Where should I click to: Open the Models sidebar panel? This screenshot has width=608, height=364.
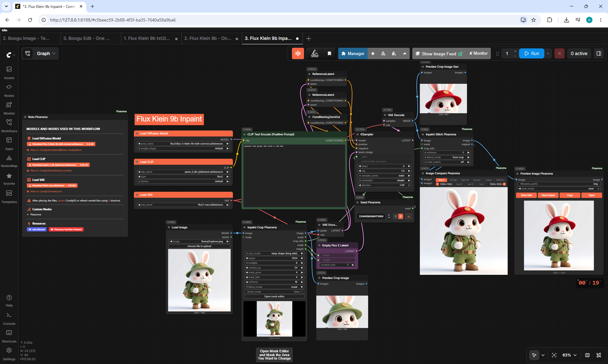(x=9, y=108)
